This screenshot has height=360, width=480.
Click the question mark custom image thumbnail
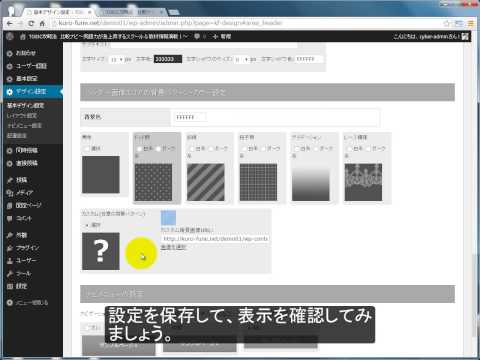tap(101, 251)
